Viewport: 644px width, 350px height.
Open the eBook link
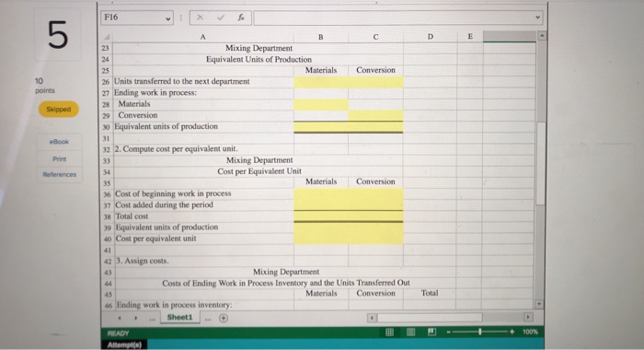[x=59, y=142]
